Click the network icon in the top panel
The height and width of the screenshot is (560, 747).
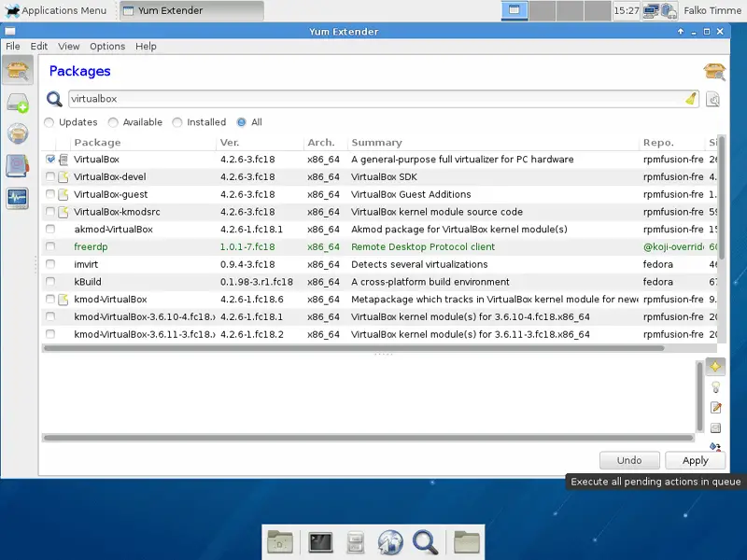(651, 10)
